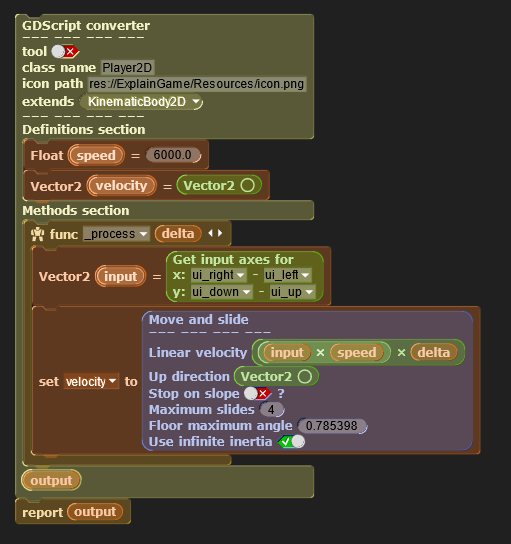Enable the Stop on slope toggle
The width and height of the screenshot is (511, 544).
(257, 393)
